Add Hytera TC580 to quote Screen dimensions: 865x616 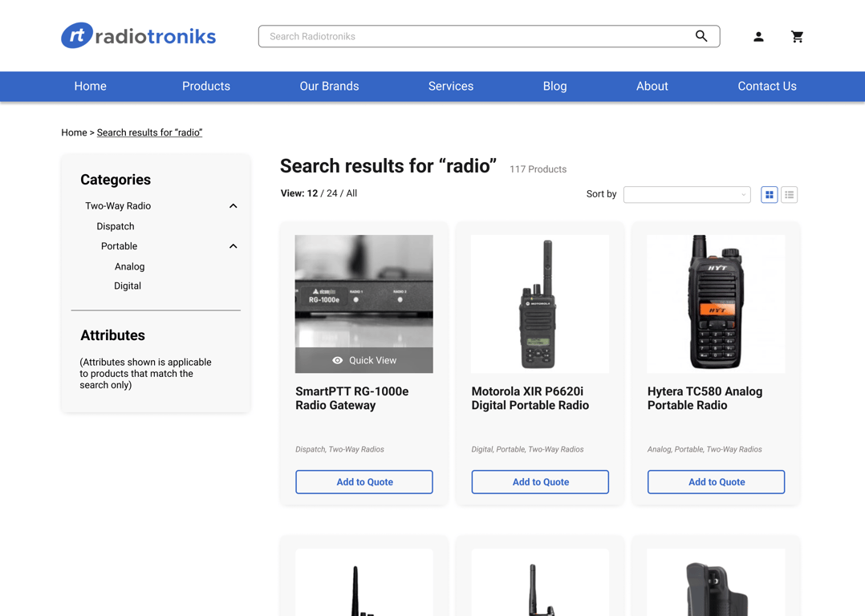click(716, 482)
